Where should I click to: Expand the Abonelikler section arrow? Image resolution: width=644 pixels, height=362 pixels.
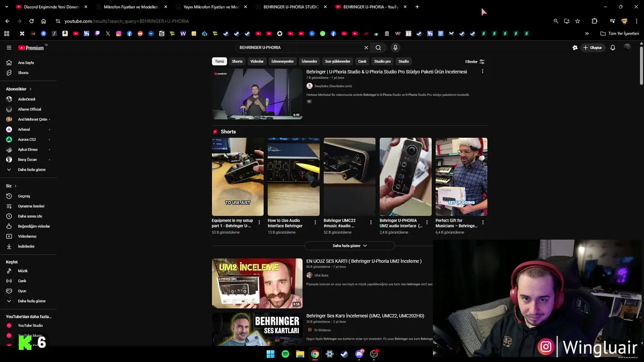(30, 89)
